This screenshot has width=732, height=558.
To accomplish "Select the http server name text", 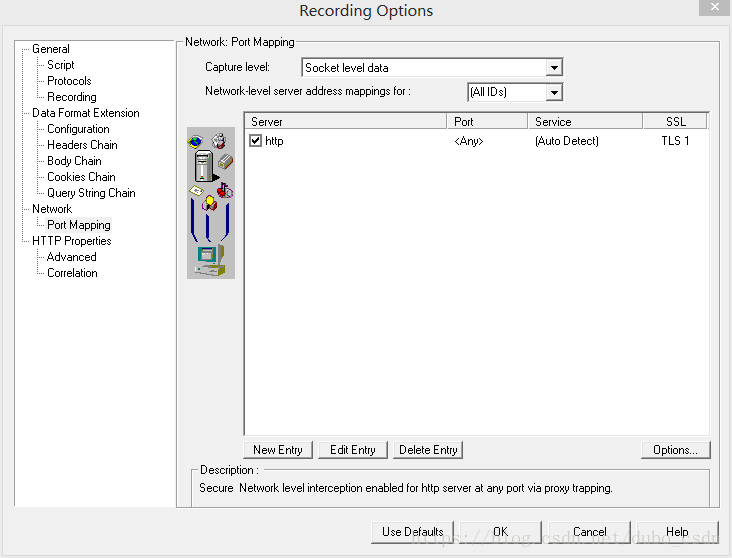I will (x=274, y=141).
